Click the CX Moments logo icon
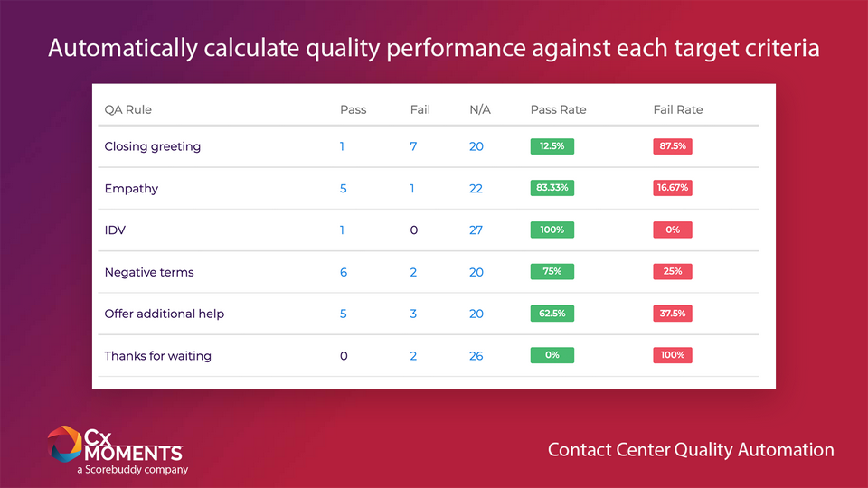Screen dimensions: 868x488 65,444
